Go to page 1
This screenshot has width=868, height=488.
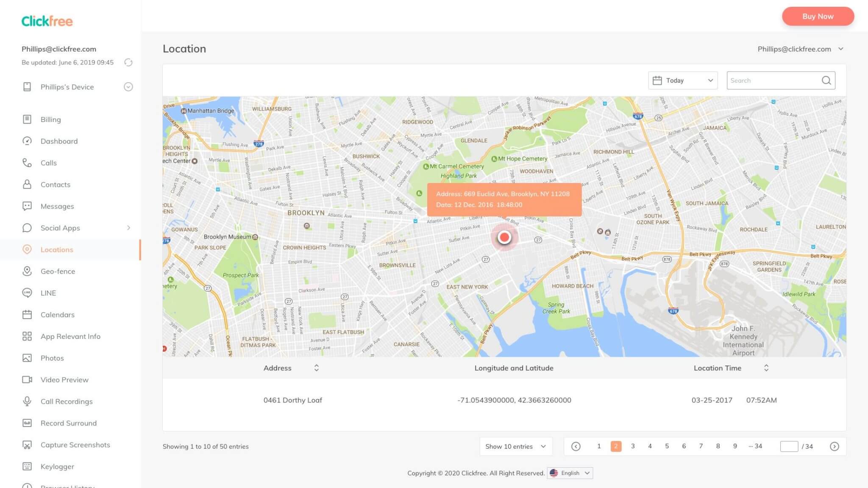598,446
